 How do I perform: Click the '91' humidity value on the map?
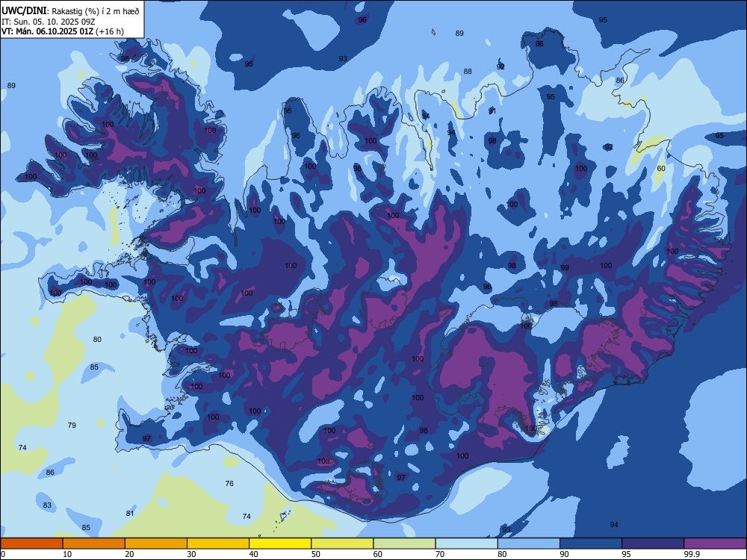[x=492, y=111]
